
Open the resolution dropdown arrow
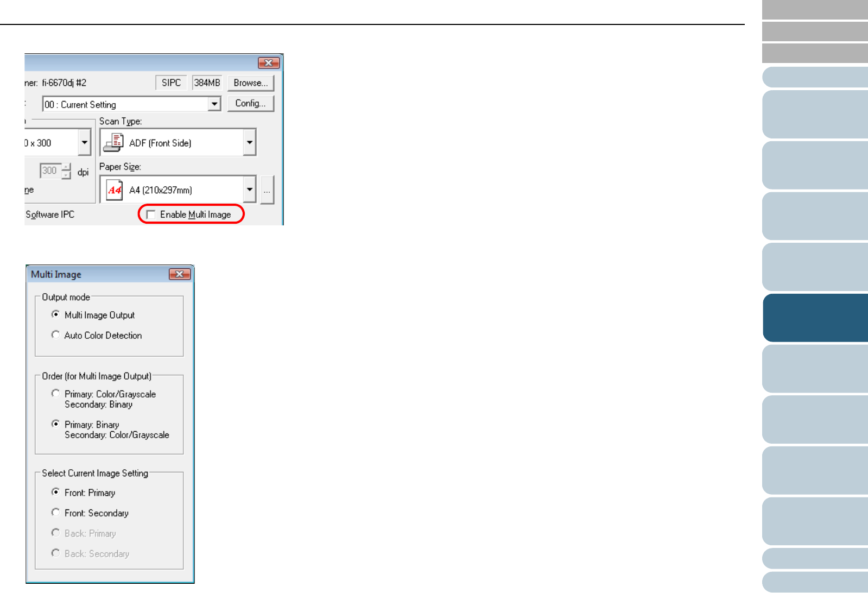(84, 143)
